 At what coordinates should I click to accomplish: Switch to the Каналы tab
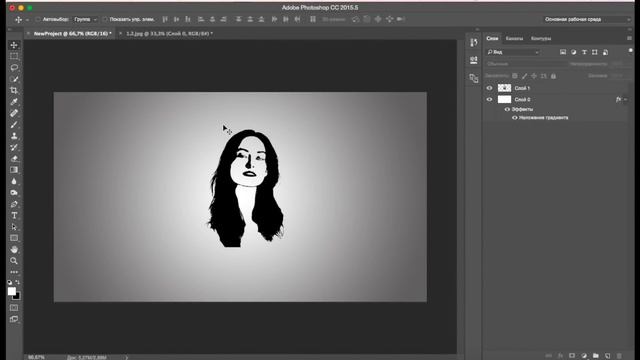(x=514, y=38)
